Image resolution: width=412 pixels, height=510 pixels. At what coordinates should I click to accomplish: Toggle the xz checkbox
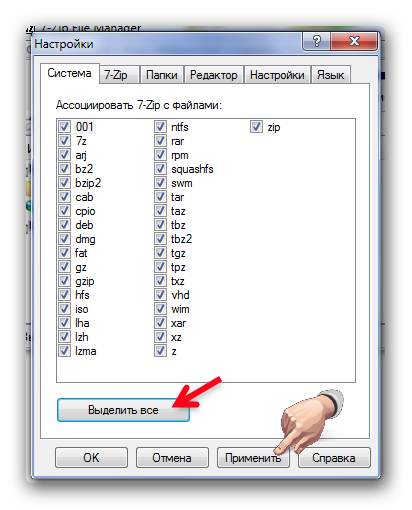tap(160, 337)
